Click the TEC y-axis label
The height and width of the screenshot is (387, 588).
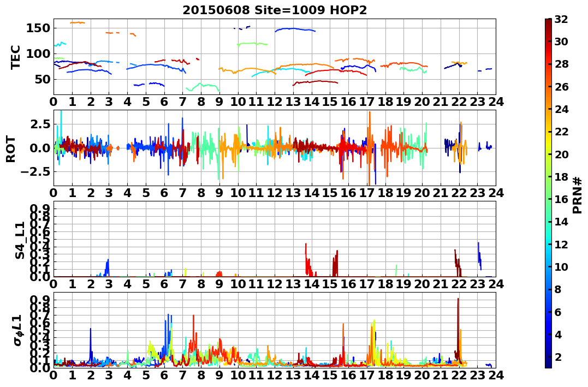coord(15,57)
